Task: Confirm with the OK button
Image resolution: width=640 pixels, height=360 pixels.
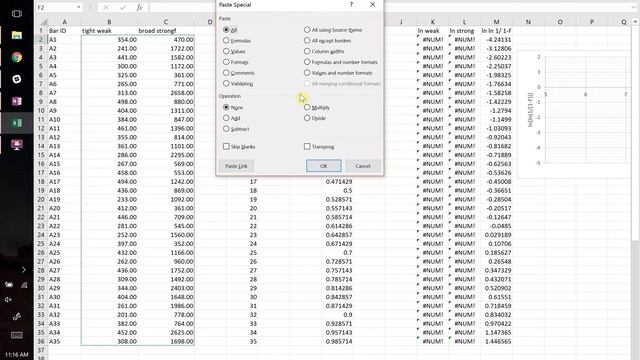Action: [324, 166]
